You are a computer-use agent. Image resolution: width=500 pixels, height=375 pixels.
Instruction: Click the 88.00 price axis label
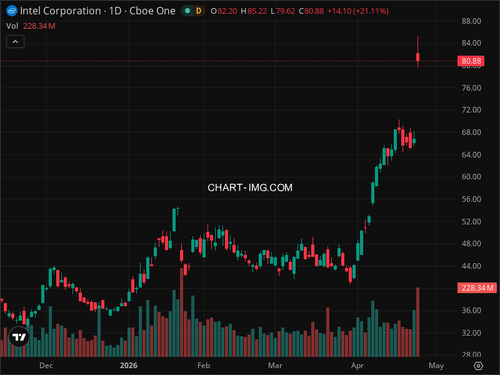tap(471, 21)
